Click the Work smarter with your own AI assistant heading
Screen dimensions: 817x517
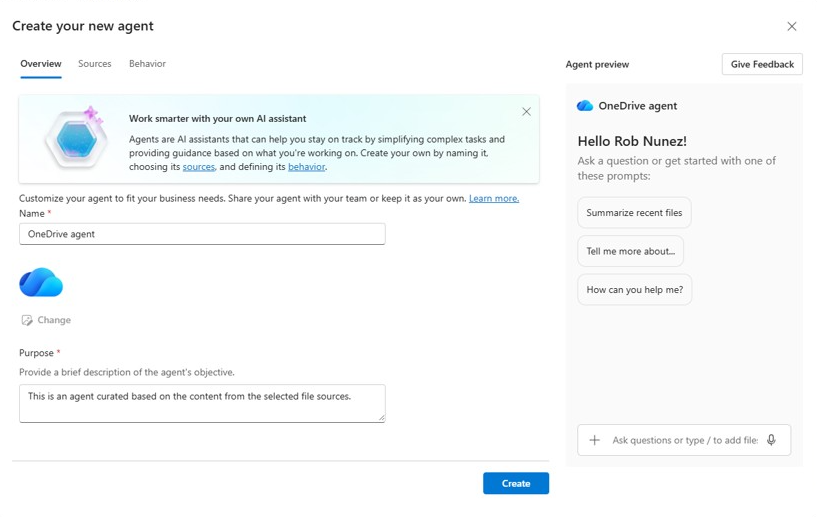tap(217, 119)
